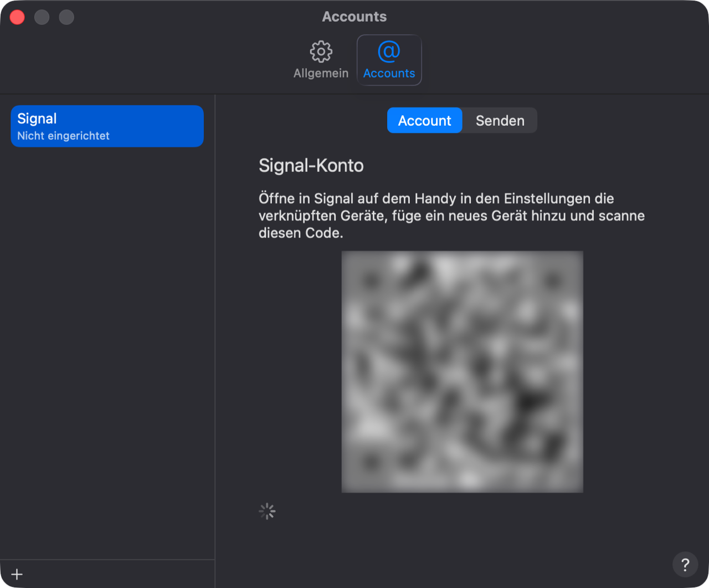Click the blurred Signal QR code

[463, 372]
